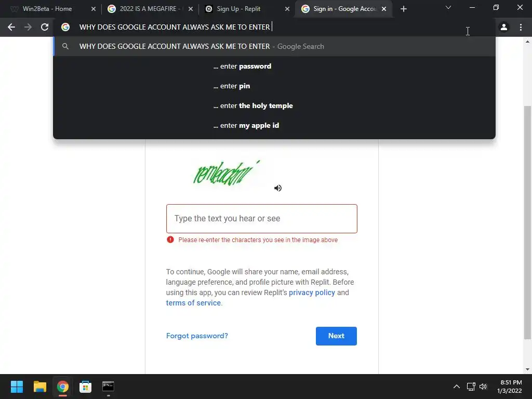532x399 pixels.
Task: Reload the page with refresh icon
Action: pos(45,27)
